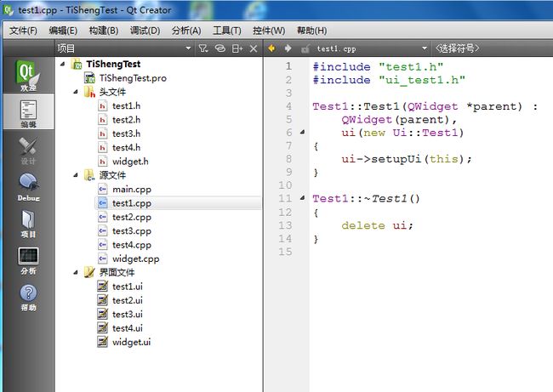553x392 pixels.
Task: Open the Qt Welcome mode
Action: 28,75
